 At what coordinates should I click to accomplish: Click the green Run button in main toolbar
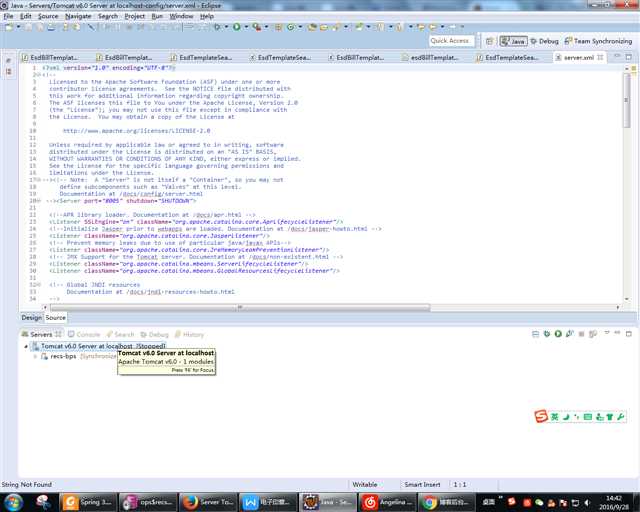tap(237, 27)
